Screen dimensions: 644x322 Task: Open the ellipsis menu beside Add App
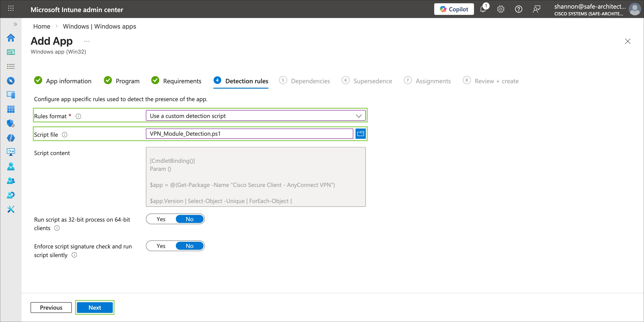(x=87, y=41)
